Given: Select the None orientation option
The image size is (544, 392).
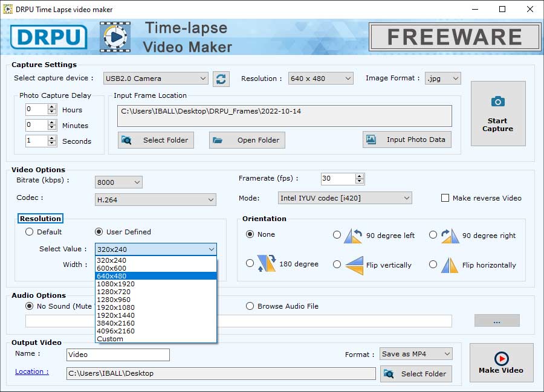Looking at the screenshot, I should (x=250, y=234).
